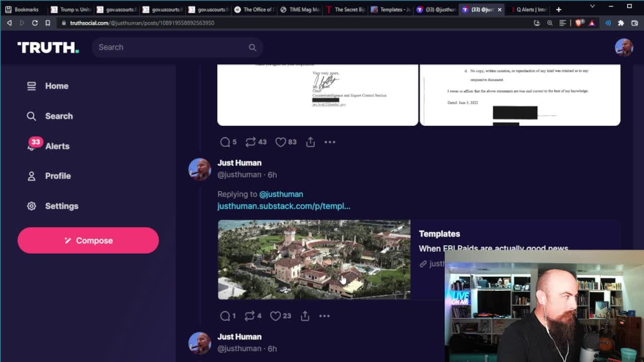This screenshot has width=644, height=362.
Task: Click the Profile person icon
Action: [x=31, y=176]
